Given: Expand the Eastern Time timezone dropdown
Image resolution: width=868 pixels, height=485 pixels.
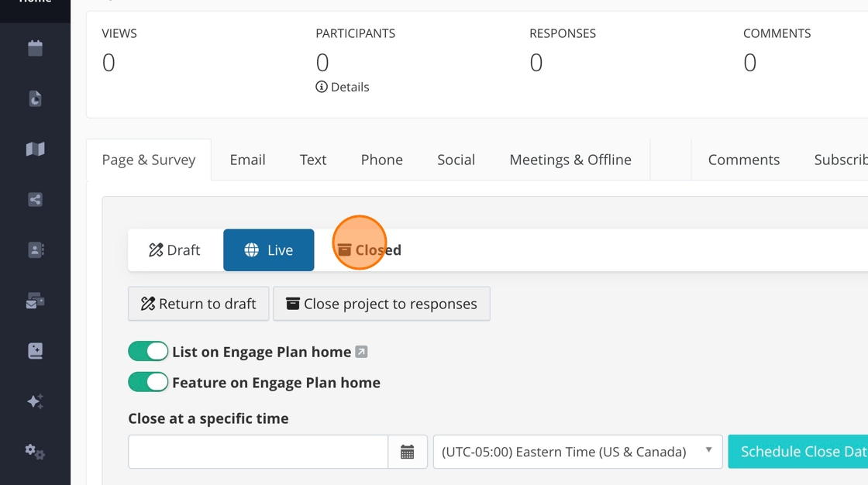Looking at the screenshot, I should [x=577, y=452].
